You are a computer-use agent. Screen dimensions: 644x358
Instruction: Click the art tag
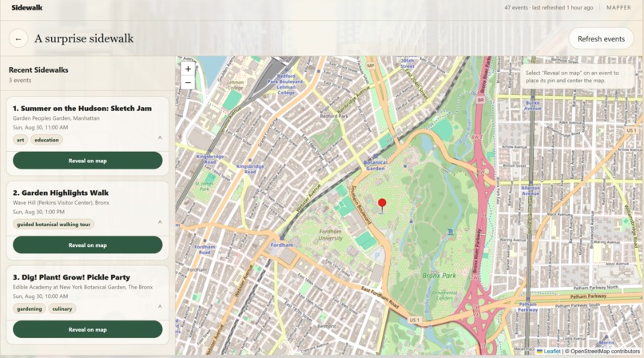tap(20, 140)
